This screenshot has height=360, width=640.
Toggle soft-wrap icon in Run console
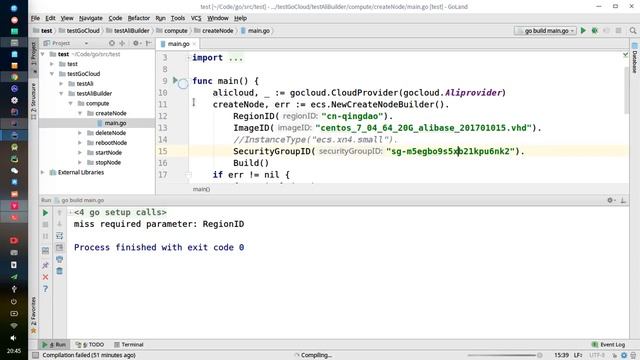pos(60,236)
